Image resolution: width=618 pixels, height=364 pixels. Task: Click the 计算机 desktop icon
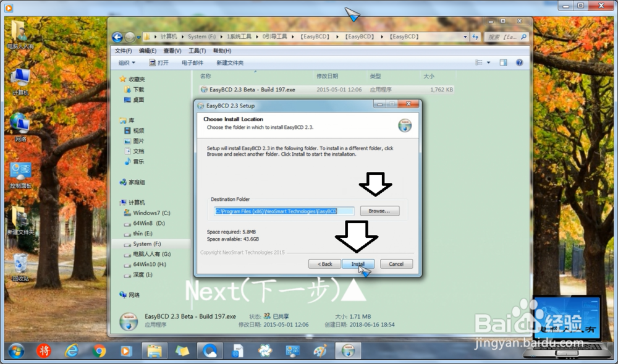coord(20,82)
